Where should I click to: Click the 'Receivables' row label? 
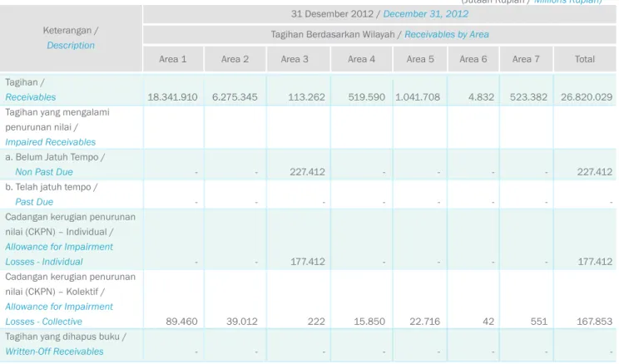click(31, 97)
